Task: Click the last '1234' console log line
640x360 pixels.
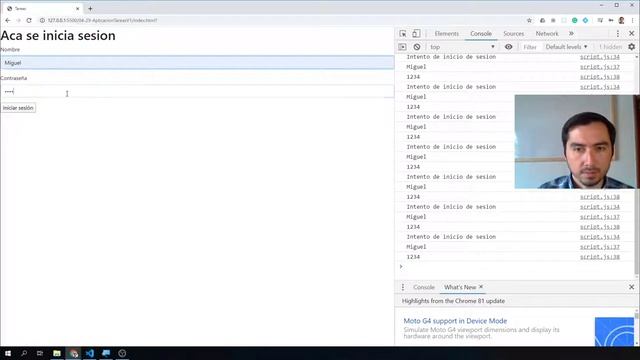Action: (x=413, y=257)
